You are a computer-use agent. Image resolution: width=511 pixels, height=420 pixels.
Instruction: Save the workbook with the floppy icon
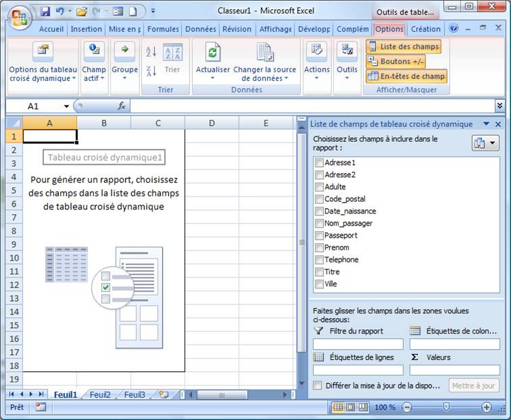pos(45,11)
